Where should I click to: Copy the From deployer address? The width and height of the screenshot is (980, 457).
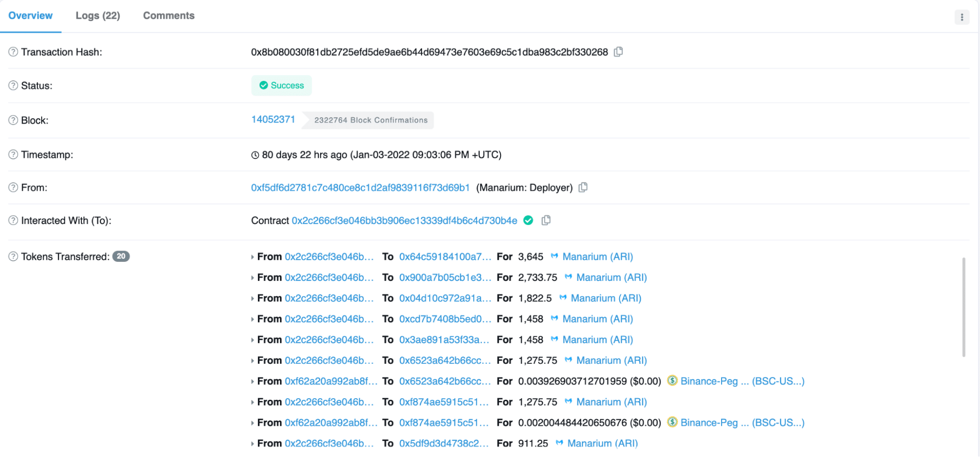[x=583, y=187]
